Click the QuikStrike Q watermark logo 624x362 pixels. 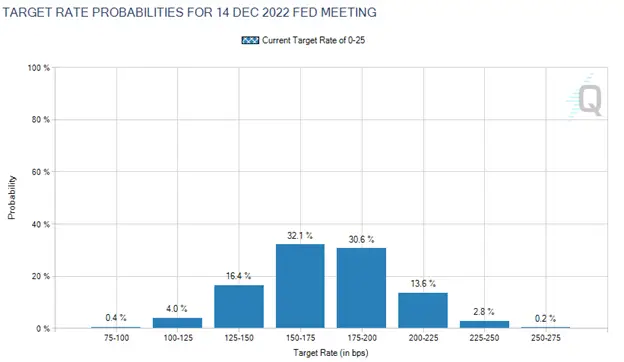click(585, 96)
